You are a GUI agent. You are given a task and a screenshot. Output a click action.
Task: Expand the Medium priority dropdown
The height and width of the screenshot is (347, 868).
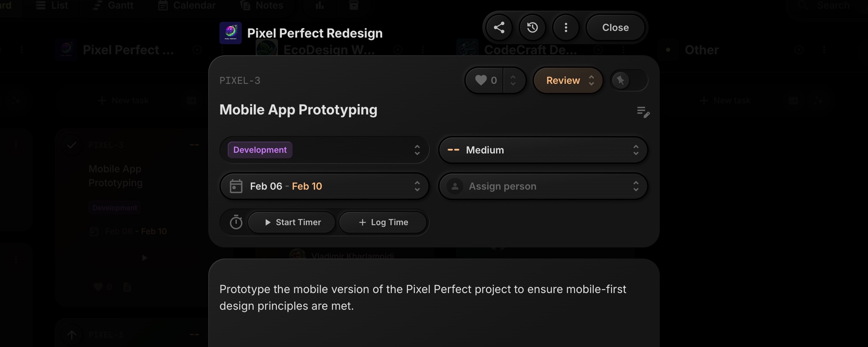(543, 150)
